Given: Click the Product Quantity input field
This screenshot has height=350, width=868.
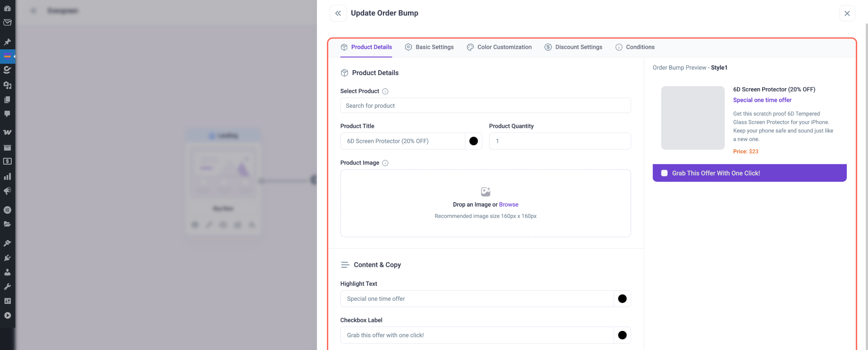Looking at the screenshot, I should (x=560, y=141).
